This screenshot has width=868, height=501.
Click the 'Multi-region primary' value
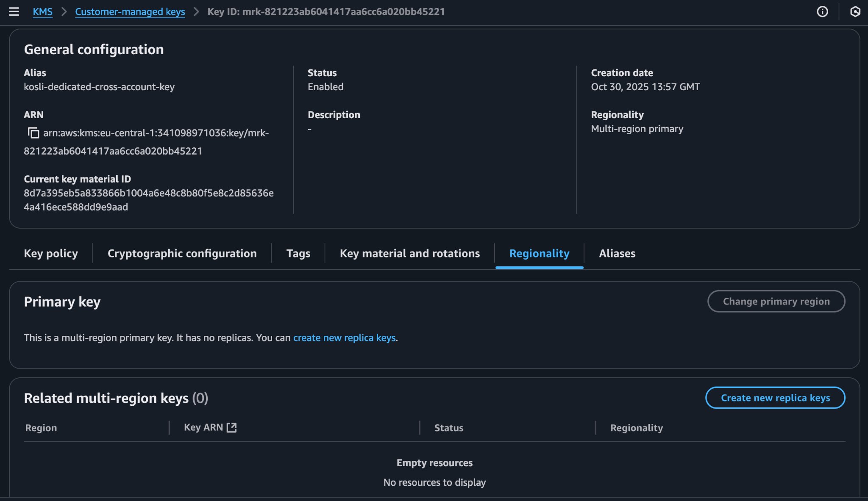(x=637, y=129)
